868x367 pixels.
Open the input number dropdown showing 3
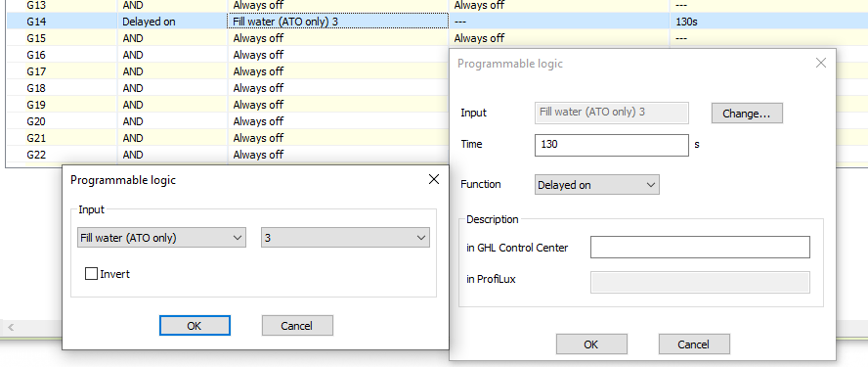coord(345,238)
